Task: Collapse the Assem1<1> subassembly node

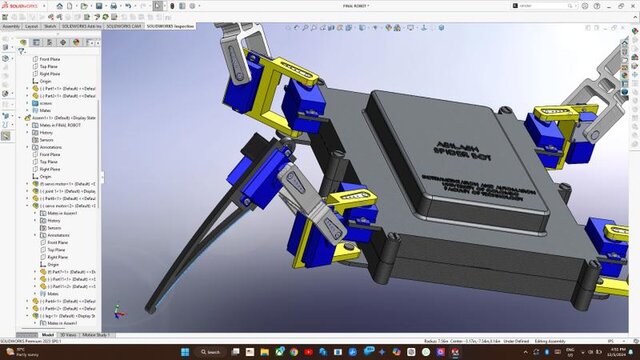Action: (x=20, y=118)
